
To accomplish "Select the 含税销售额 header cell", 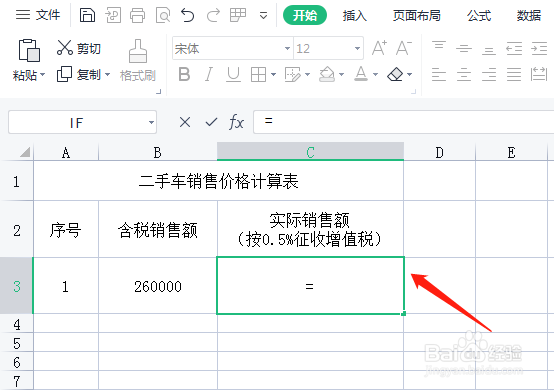I will pyautogui.click(x=158, y=230).
